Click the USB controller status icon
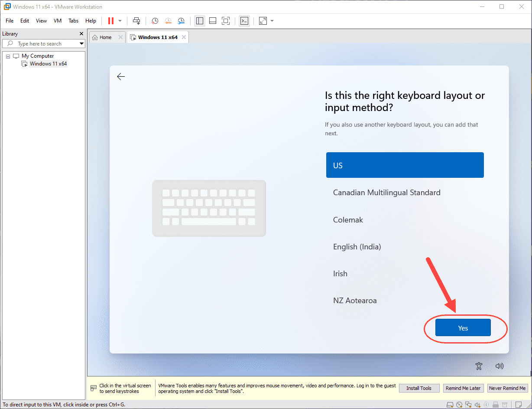The width and height of the screenshot is (532, 409). [x=496, y=405]
